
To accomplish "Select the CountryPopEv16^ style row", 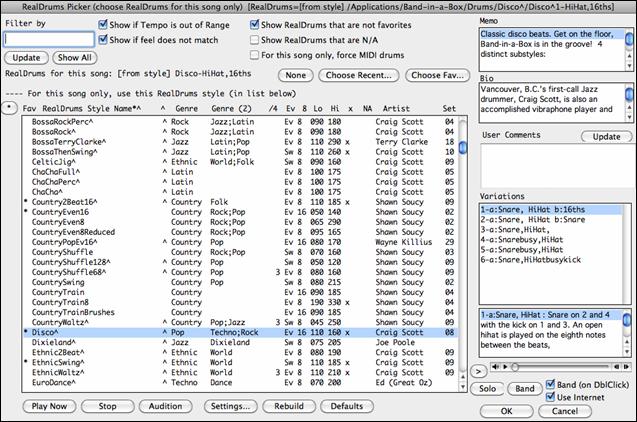I will click(x=240, y=242).
